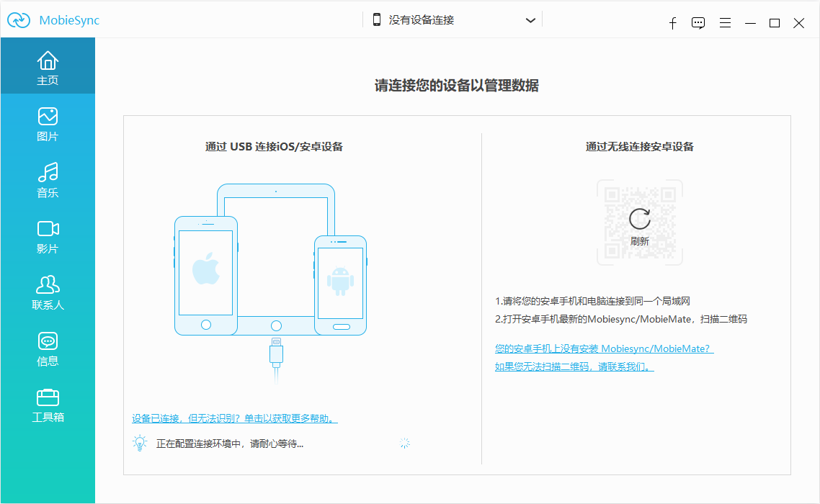
Task: Click the phone icon beside device dropdown
Action: [x=377, y=20]
